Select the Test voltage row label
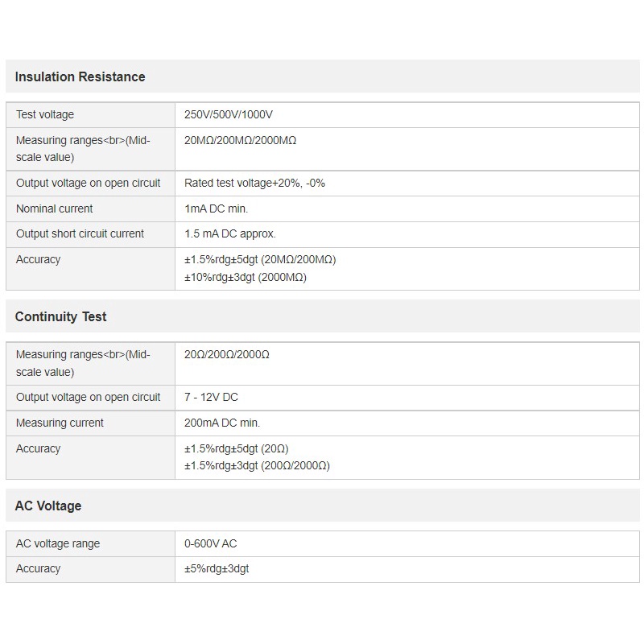Screen dimensions: 644x644 (x=45, y=114)
